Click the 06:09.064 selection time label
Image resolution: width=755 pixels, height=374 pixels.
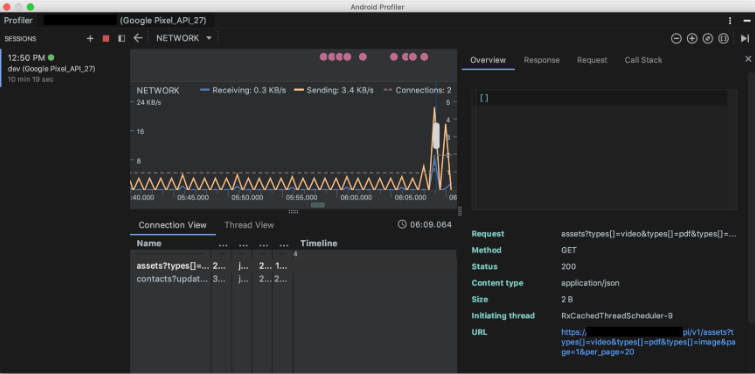pyautogui.click(x=425, y=225)
